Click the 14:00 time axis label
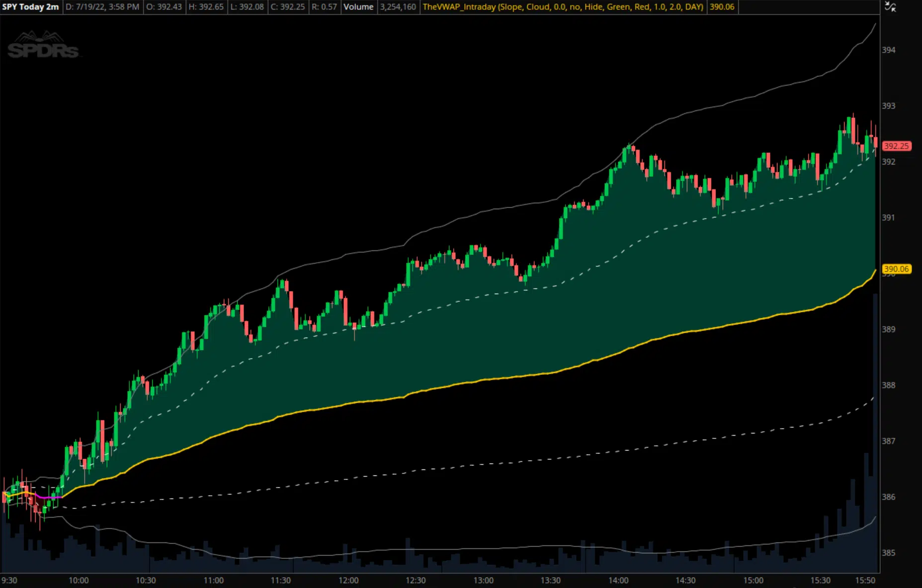Viewport: 922px width, 588px height. click(618, 580)
